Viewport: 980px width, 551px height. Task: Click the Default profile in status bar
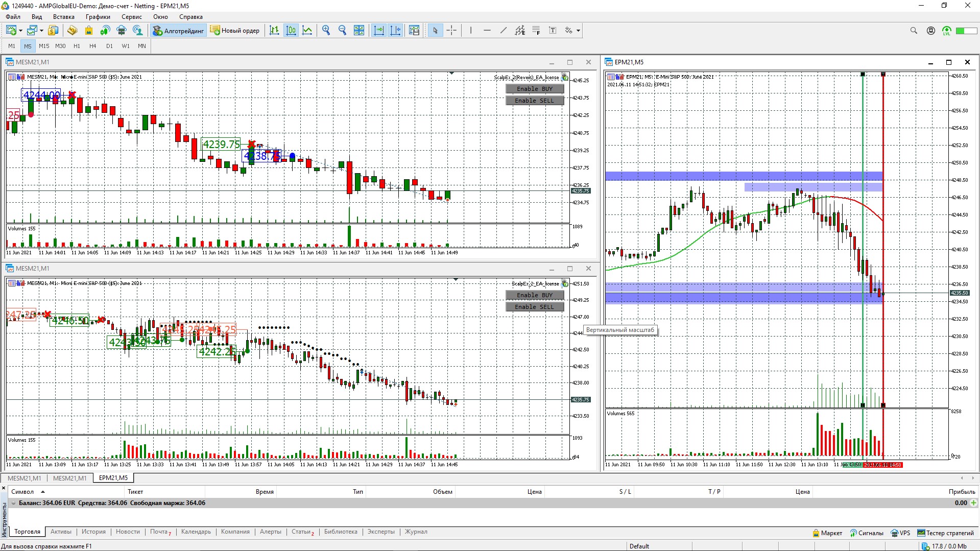[x=639, y=546]
